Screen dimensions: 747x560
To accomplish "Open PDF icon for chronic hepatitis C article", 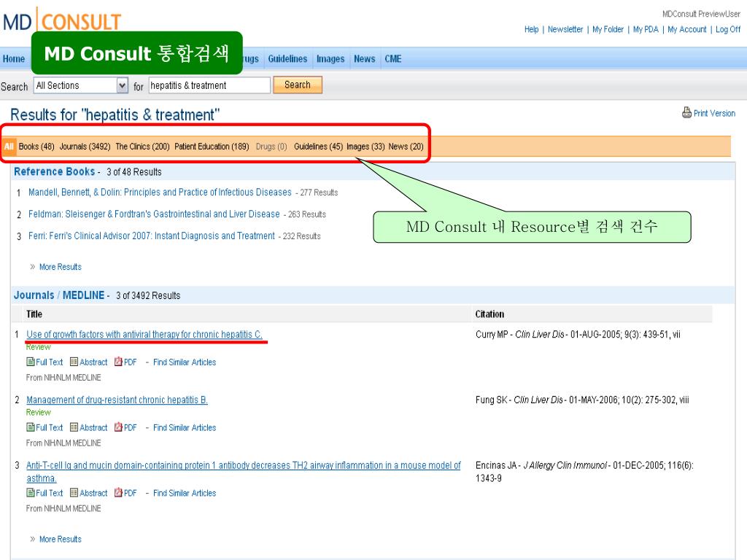I will (118, 362).
